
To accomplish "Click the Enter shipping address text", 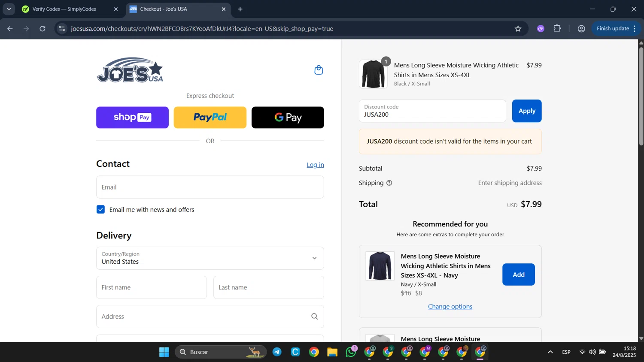I will pyautogui.click(x=510, y=183).
